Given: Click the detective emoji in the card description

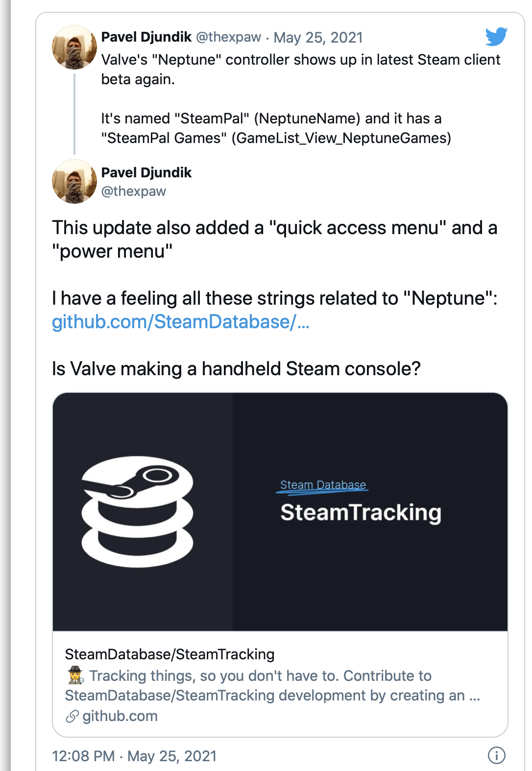Looking at the screenshot, I should coord(75,676).
